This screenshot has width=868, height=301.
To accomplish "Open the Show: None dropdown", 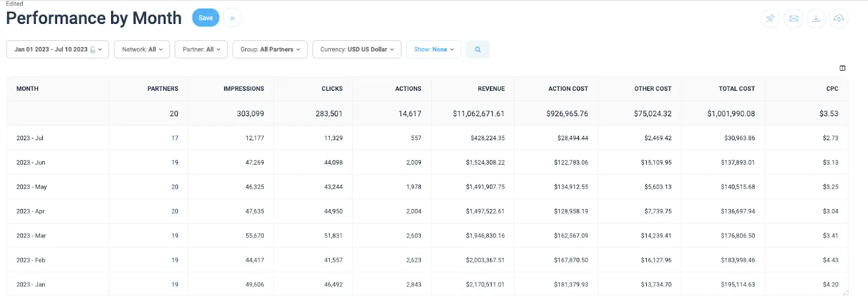I will [433, 49].
